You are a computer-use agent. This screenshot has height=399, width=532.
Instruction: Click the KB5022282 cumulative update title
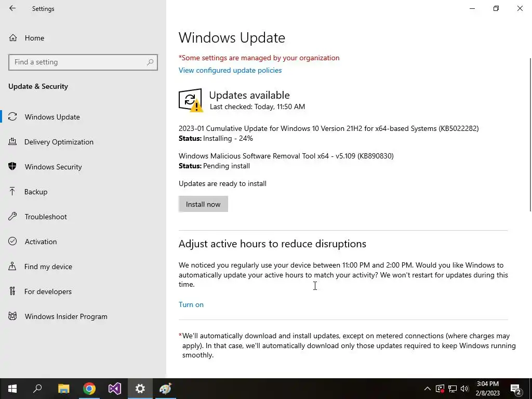[328, 129]
